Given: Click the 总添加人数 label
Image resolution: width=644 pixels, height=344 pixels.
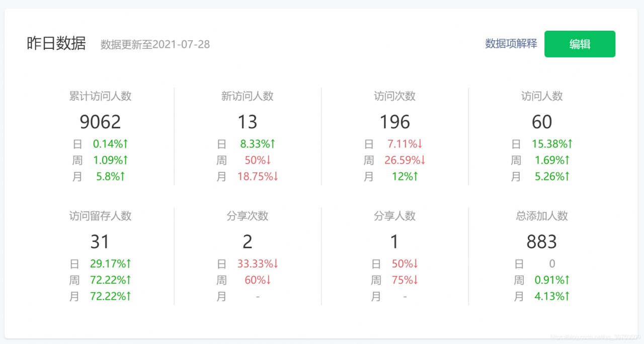Looking at the screenshot, I should [x=542, y=216].
